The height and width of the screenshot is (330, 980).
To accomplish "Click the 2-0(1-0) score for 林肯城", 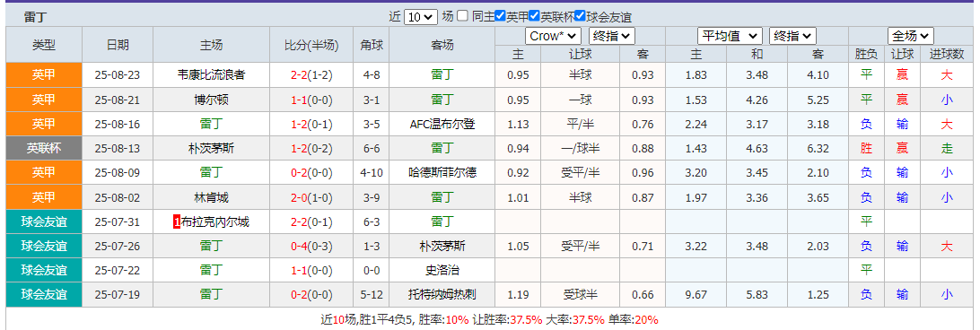I will tap(312, 197).
